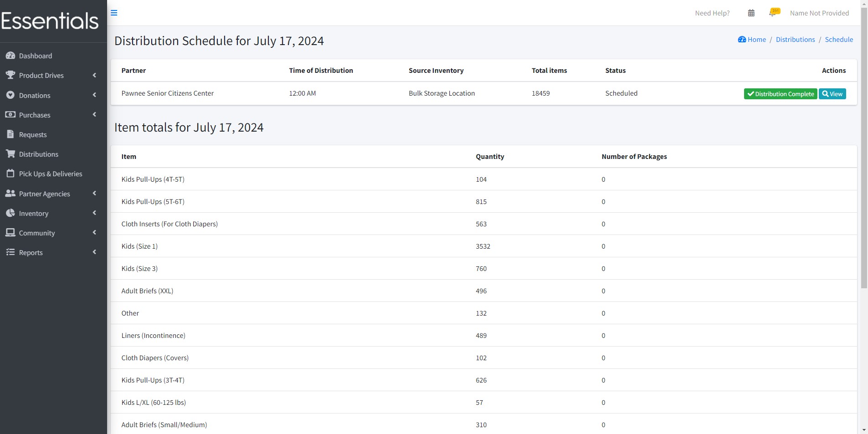Image resolution: width=868 pixels, height=434 pixels.
Task: Expand the Inventory submenu chevron
Action: point(94,213)
